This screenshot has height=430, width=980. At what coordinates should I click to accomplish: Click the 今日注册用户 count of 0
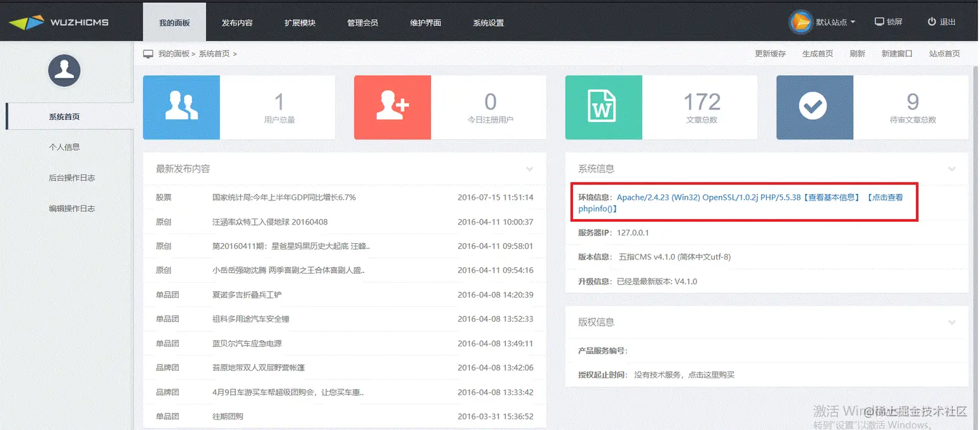491,102
